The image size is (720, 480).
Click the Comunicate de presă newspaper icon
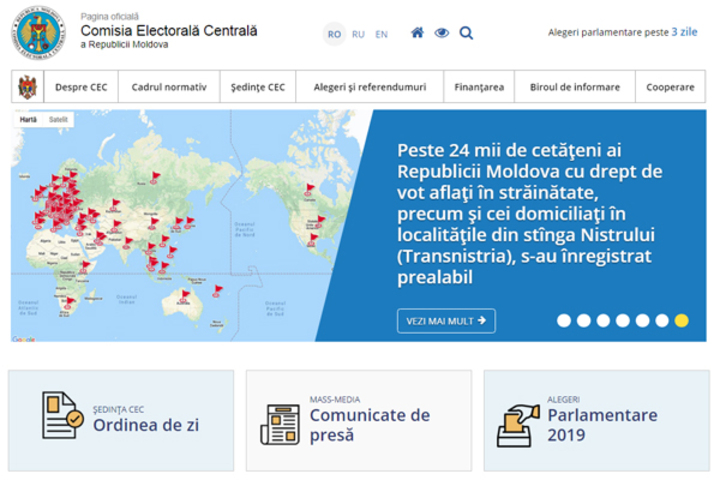point(280,424)
